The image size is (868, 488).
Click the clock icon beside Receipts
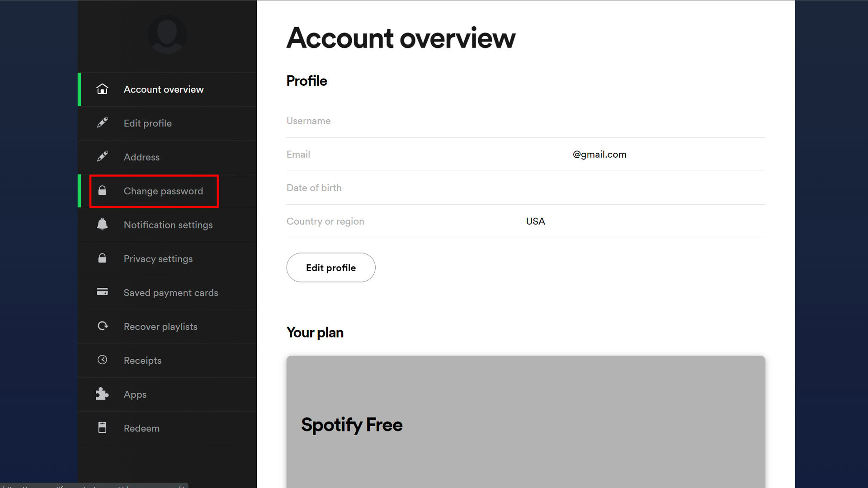102,360
